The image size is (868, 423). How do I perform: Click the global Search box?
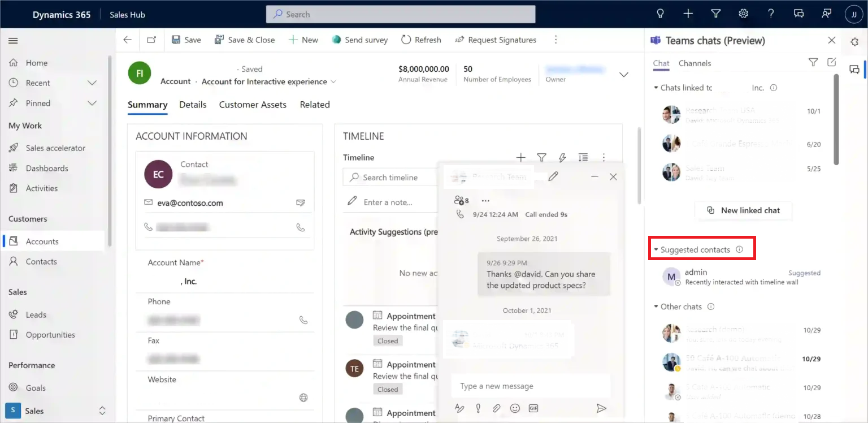pyautogui.click(x=401, y=15)
